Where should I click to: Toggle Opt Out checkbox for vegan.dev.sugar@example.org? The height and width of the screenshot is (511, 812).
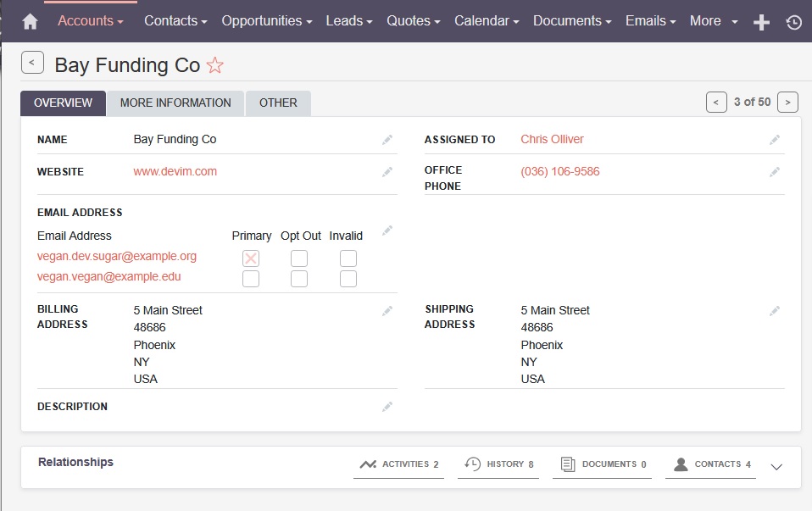pos(299,258)
